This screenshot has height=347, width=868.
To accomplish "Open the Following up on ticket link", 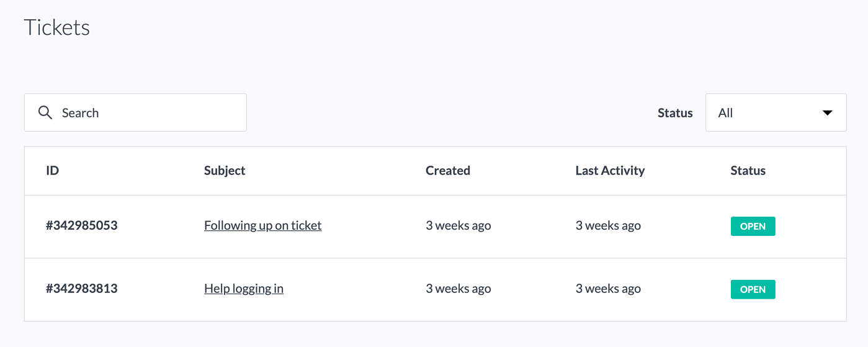I will coord(262,225).
